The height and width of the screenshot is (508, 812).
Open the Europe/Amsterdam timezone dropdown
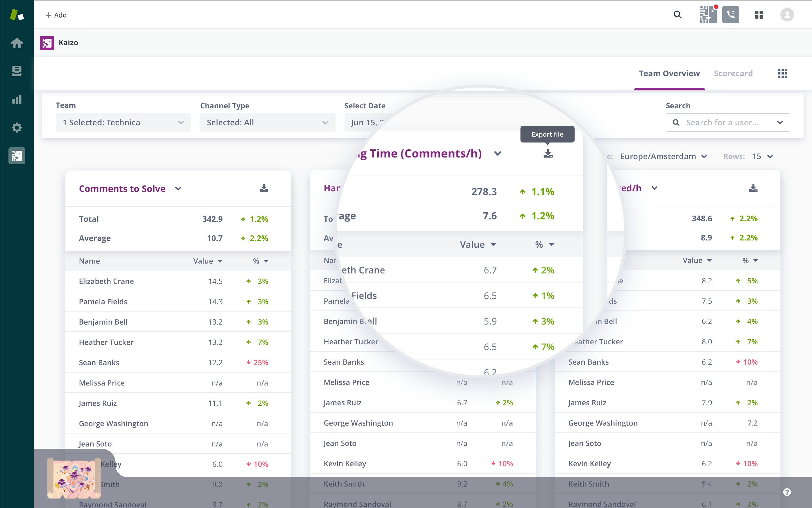click(663, 156)
